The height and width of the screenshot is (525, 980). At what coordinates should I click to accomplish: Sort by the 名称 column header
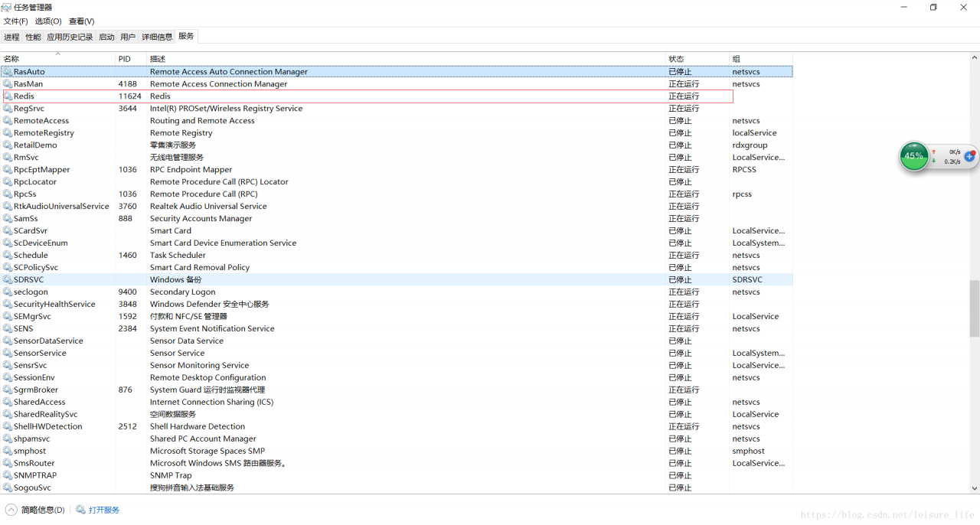tap(57, 59)
